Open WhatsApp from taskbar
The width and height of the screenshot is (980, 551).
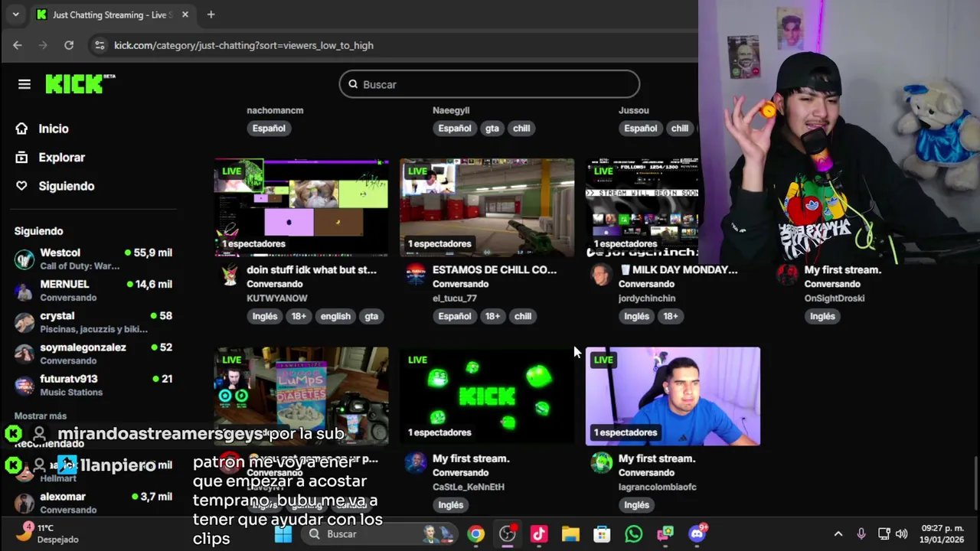(633, 534)
